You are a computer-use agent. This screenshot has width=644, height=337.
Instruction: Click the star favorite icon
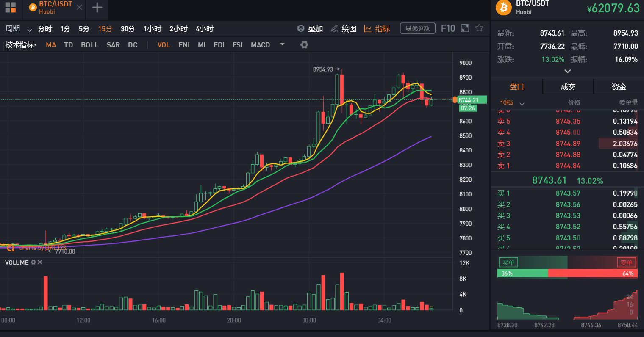point(479,28)
